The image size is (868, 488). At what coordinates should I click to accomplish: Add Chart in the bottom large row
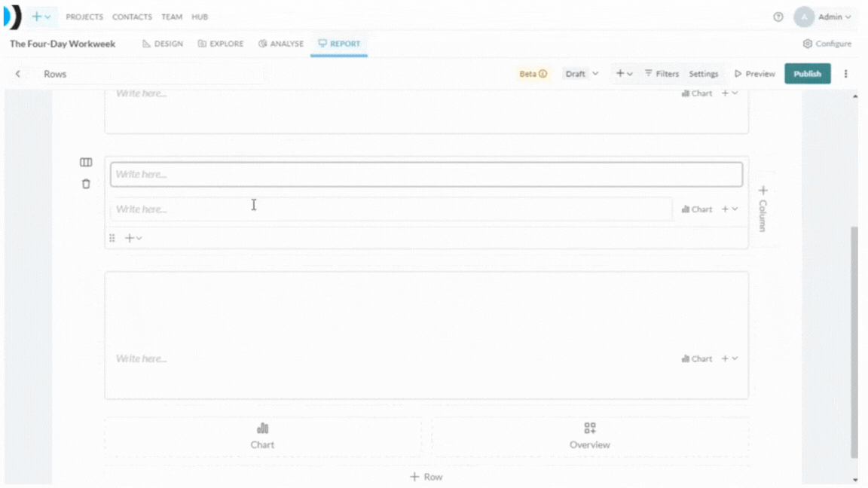coord(696,358)
